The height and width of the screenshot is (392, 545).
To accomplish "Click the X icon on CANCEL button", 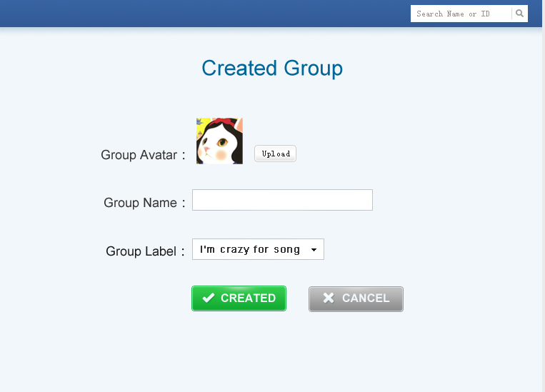I will click(x=329, y=298).
